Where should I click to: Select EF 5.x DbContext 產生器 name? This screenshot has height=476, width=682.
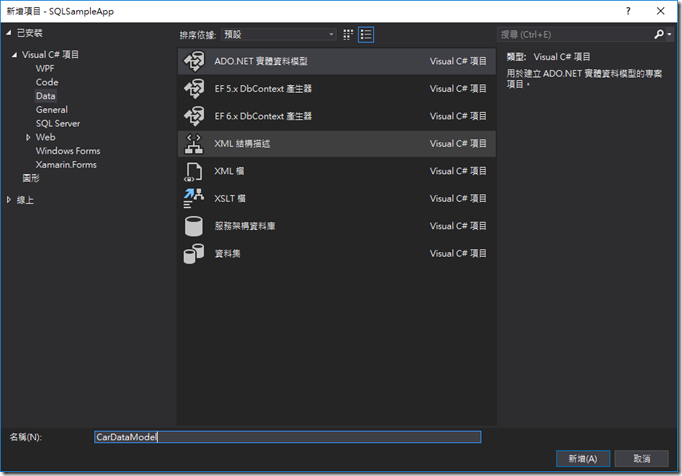pyautogui.click(x=263, y=89)
